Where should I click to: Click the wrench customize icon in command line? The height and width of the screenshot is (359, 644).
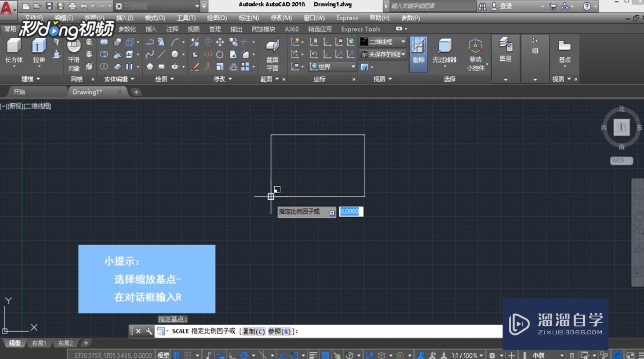pos(149,331)
